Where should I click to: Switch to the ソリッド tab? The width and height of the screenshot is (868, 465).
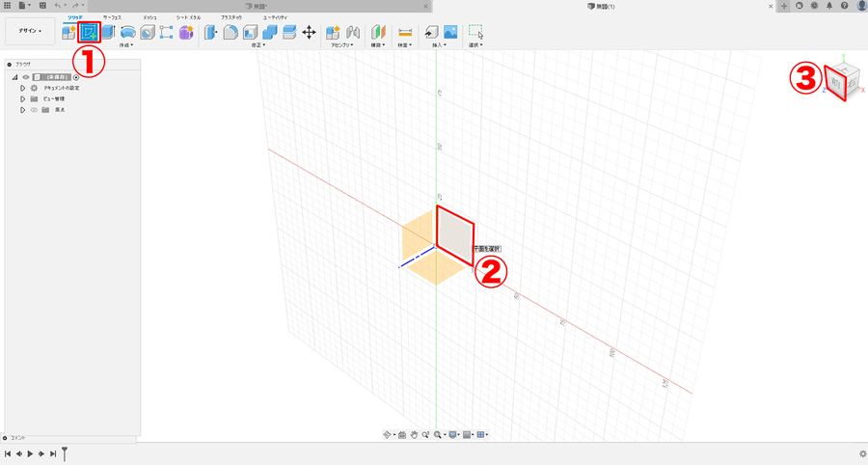[74, 17]
